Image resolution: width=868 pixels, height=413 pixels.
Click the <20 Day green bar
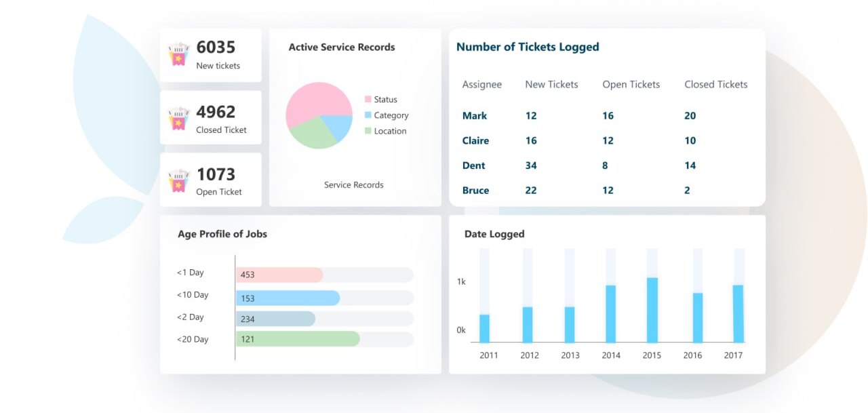(297, 339)
